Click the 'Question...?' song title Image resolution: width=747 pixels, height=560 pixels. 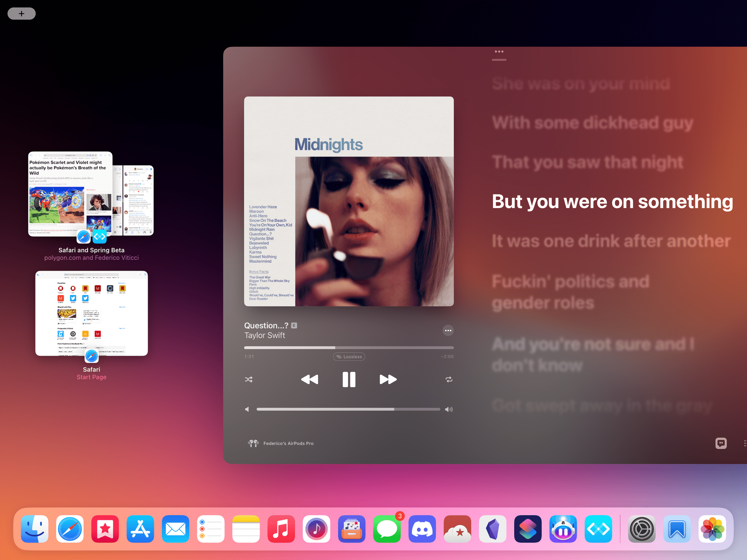266,325
